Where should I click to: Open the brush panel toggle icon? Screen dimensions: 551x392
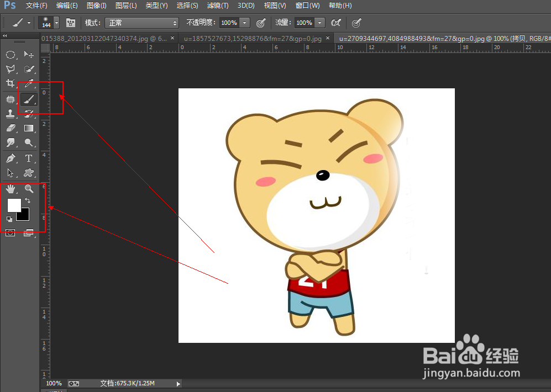pyautogui.click(x=71, y=23)
